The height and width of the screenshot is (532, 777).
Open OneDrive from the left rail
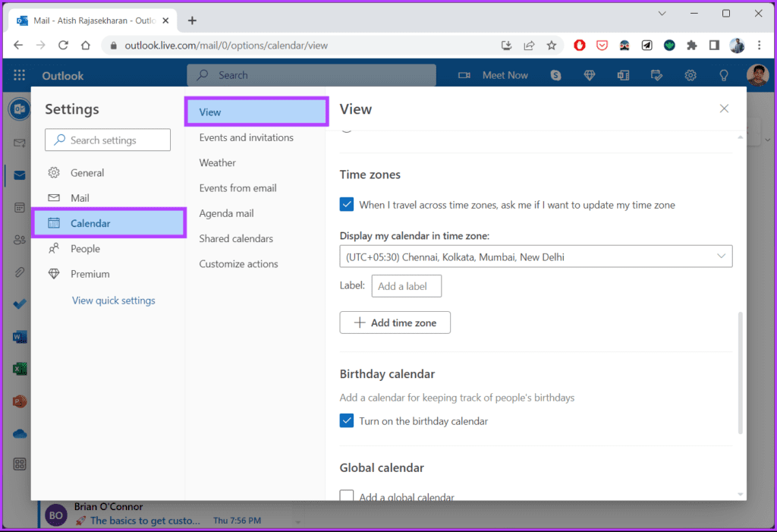(x=20, y=434)
